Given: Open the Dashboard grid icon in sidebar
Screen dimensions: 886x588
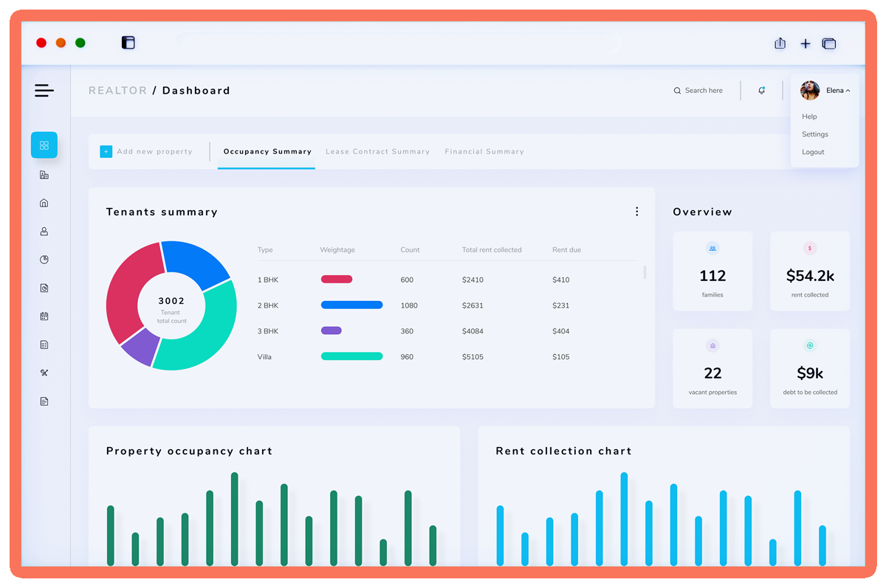Looking at the screenshot, I should tap(44, 145).
